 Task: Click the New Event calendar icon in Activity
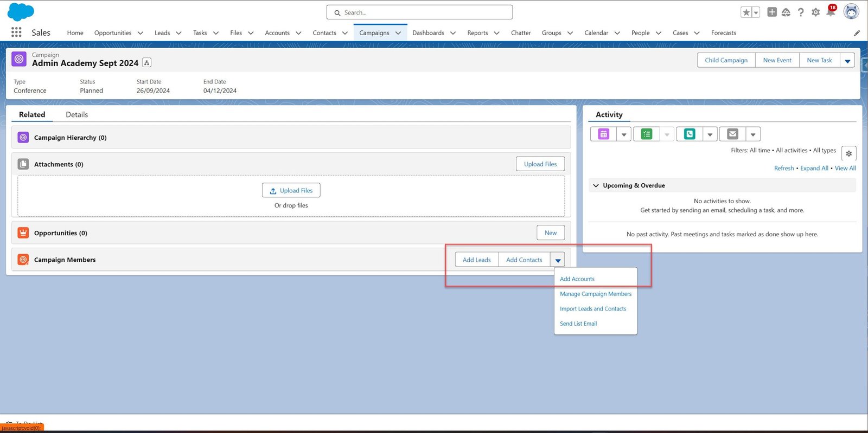pos(603,134)
